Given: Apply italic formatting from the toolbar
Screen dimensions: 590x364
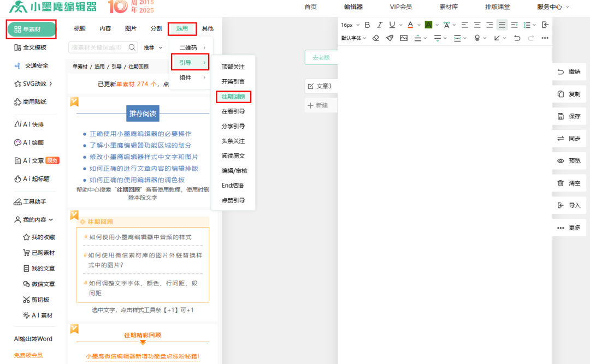Looking at the screenshot, I should click(x=380, y=25).
